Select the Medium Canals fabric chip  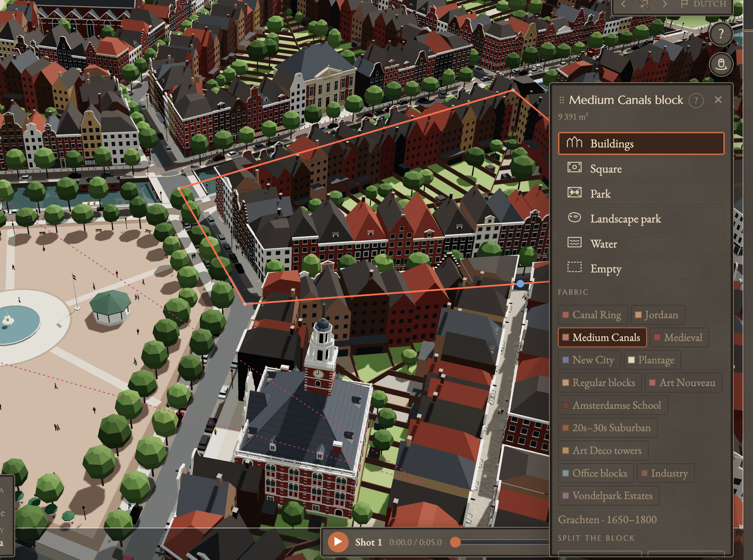tap(602, 337)
